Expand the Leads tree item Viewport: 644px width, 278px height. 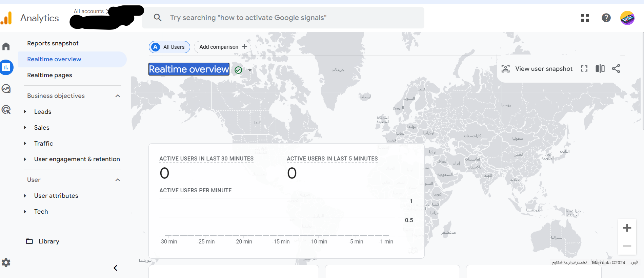(25, 112)
